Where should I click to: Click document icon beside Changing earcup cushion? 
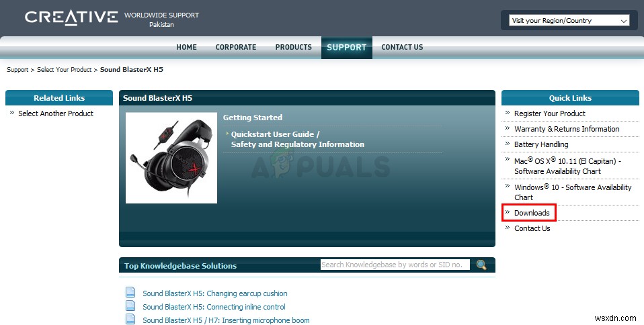click(130, 293)
